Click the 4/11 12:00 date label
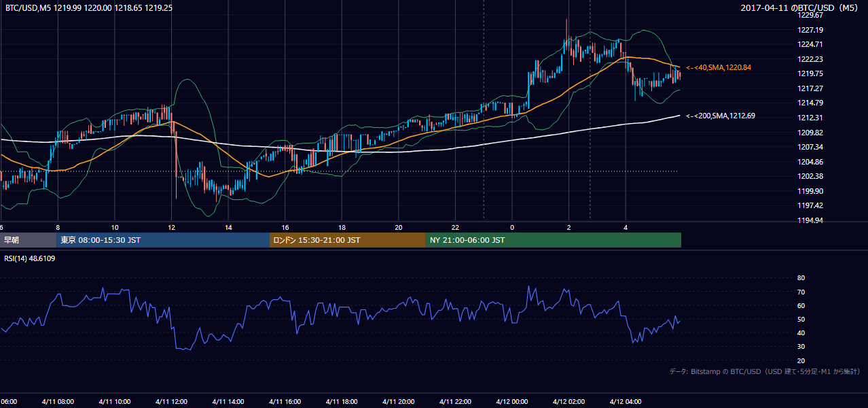Image resolution: width=868 pixels, height=408 pixels. pos(171,401)
